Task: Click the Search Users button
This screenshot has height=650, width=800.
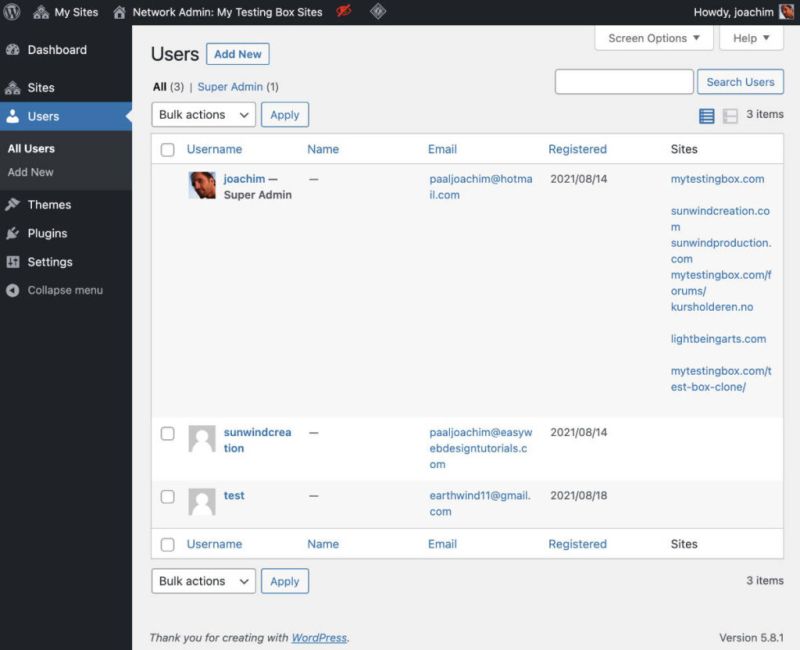Action: coord(740,81)
